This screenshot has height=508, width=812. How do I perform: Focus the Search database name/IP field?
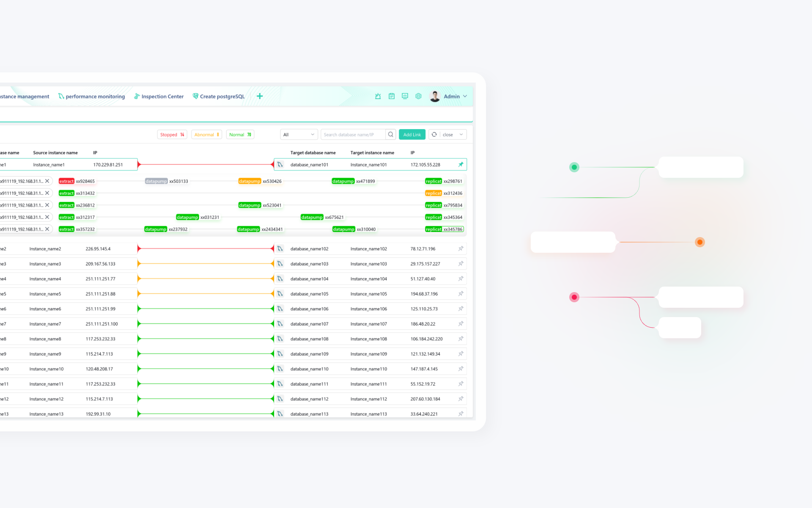pos(353,135)
